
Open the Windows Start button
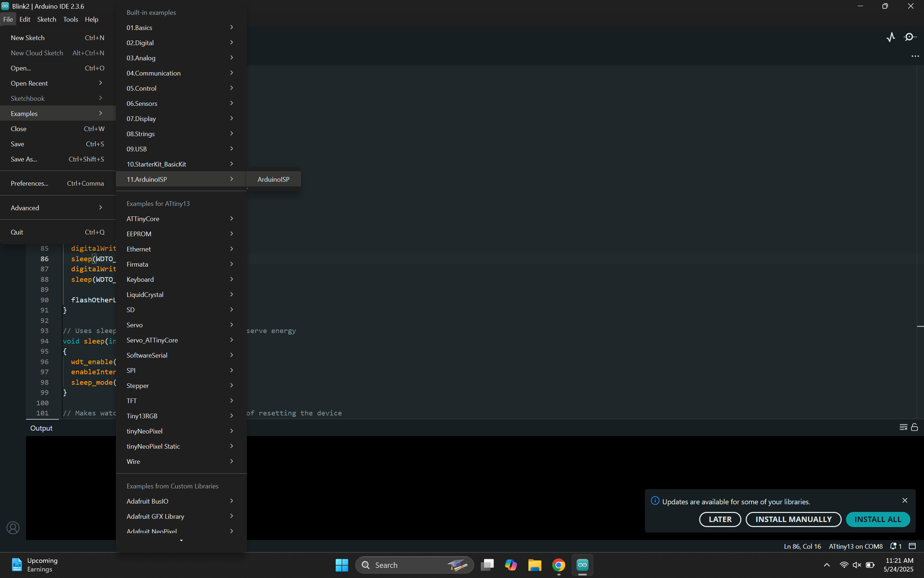coord(341,565)
